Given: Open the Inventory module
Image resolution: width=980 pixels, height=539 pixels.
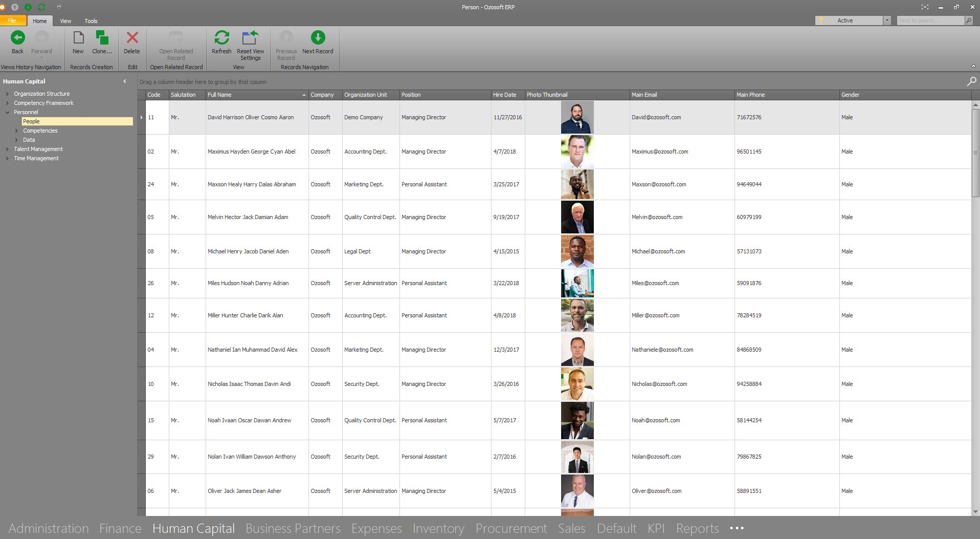Looking at the screenshot, I should pos(438,528).
